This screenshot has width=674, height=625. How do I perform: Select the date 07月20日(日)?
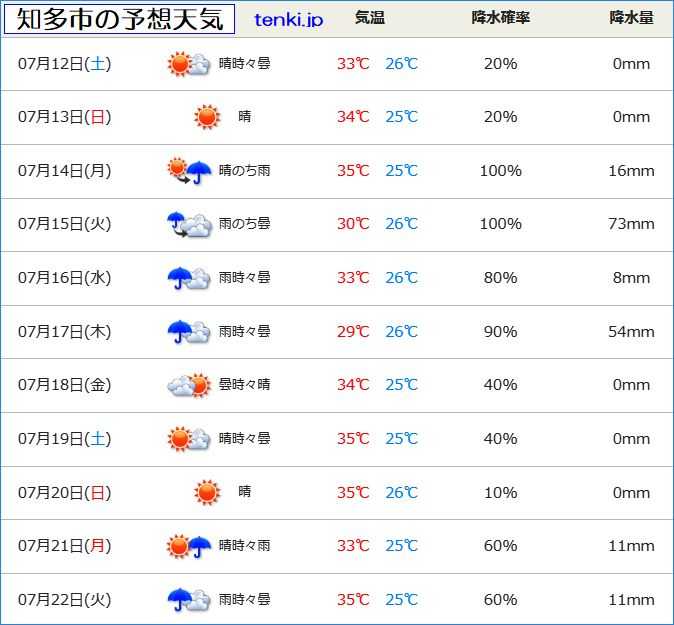point(64,492)
